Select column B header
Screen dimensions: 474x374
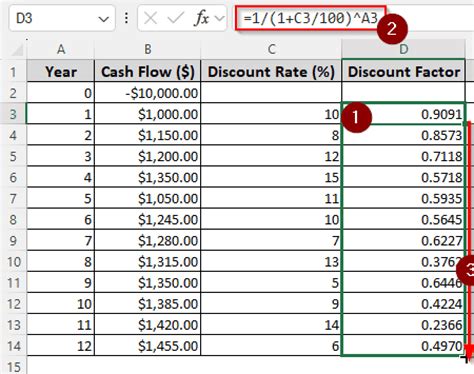click(148, 49)
